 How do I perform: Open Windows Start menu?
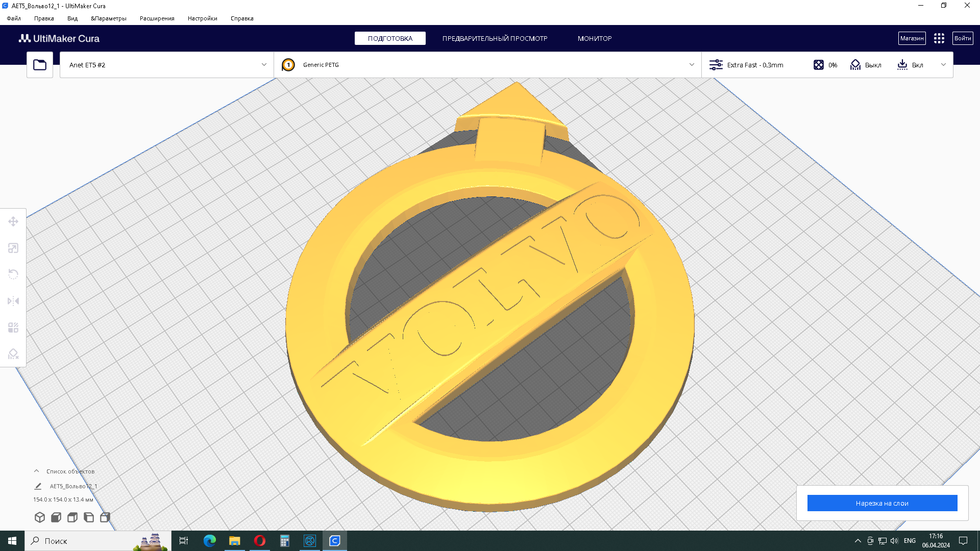[x=12, y=541]
